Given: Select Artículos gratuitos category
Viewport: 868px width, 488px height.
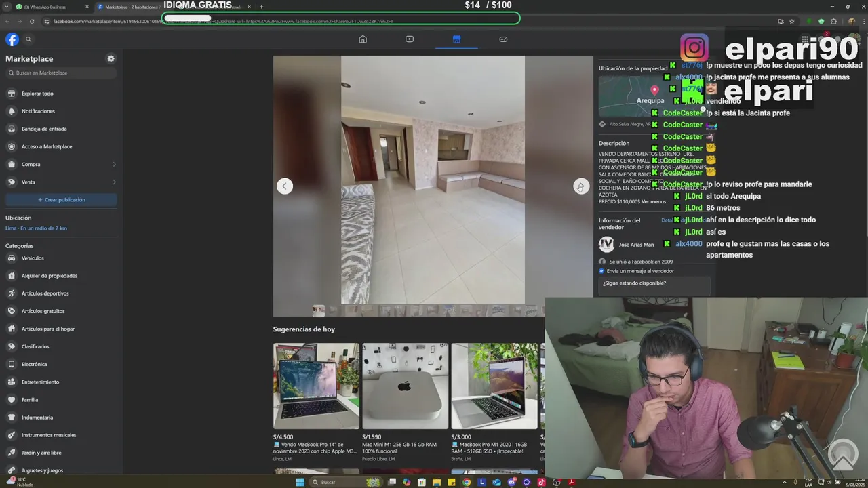Looking at the screenshot, I should (61, 311).
